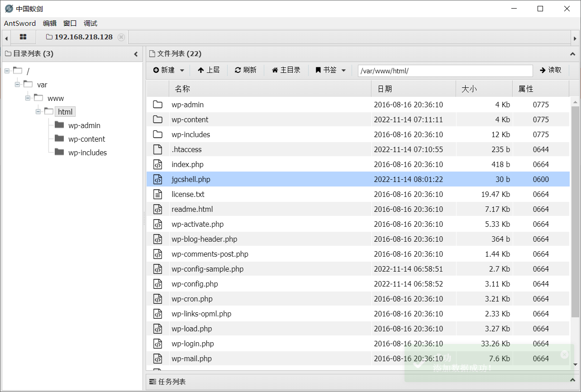
Task: Click the wp-config.php file icon
Action: (157, 284)
